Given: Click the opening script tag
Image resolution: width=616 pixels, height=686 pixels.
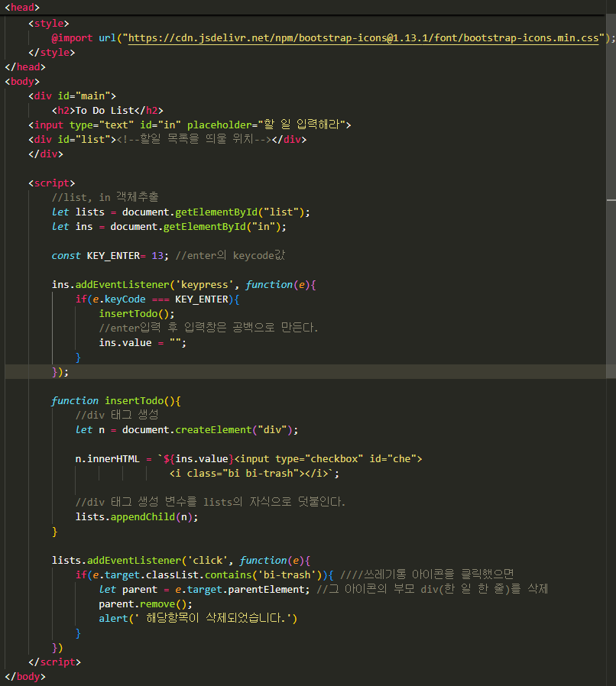Looking at the screenshot, I should tap(52, 183).
